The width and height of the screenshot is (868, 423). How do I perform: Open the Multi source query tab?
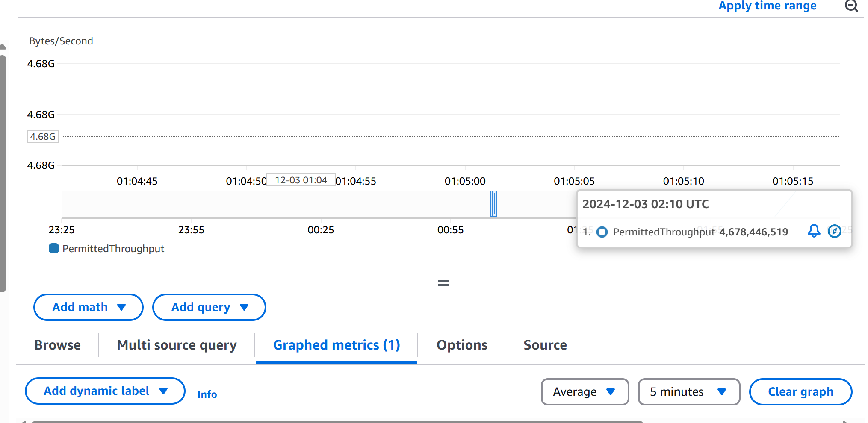(x=177, y=345)
